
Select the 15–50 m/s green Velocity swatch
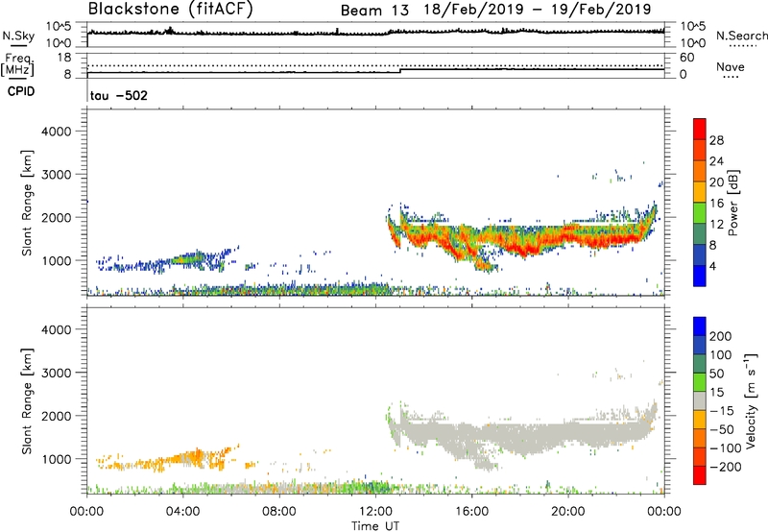coord(700,382)
